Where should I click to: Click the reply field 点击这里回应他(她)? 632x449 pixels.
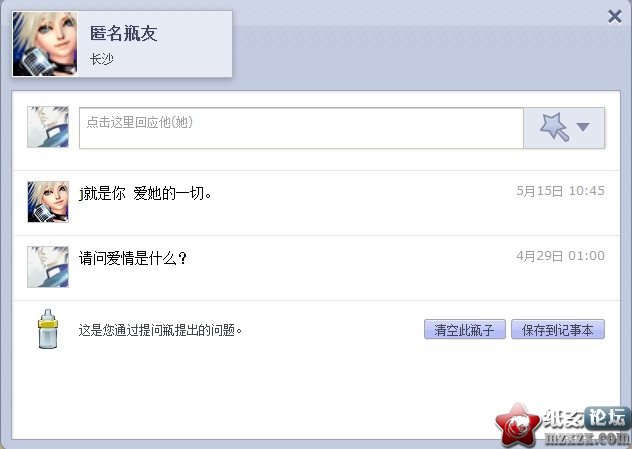(301, 128)
